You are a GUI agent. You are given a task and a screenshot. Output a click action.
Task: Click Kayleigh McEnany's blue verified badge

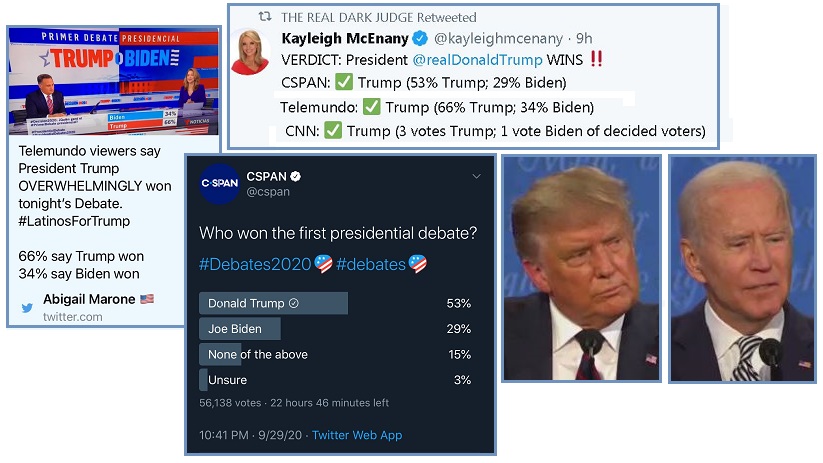[418, 39]
